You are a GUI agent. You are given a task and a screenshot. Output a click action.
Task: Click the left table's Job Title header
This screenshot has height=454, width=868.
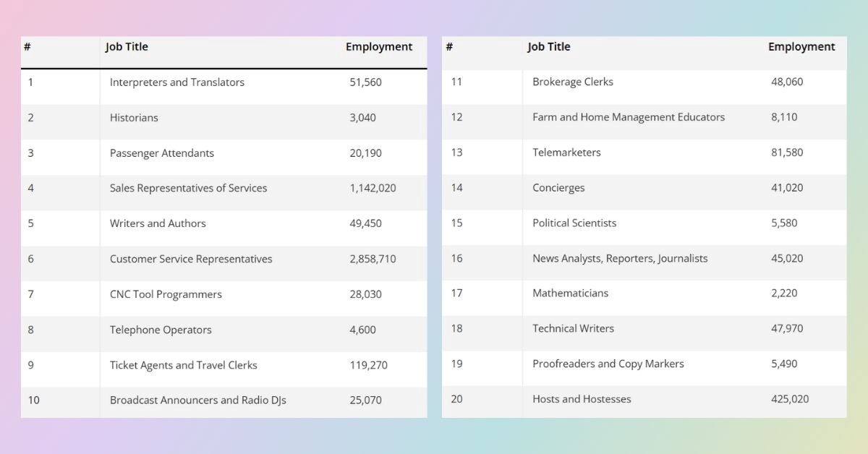127,47
